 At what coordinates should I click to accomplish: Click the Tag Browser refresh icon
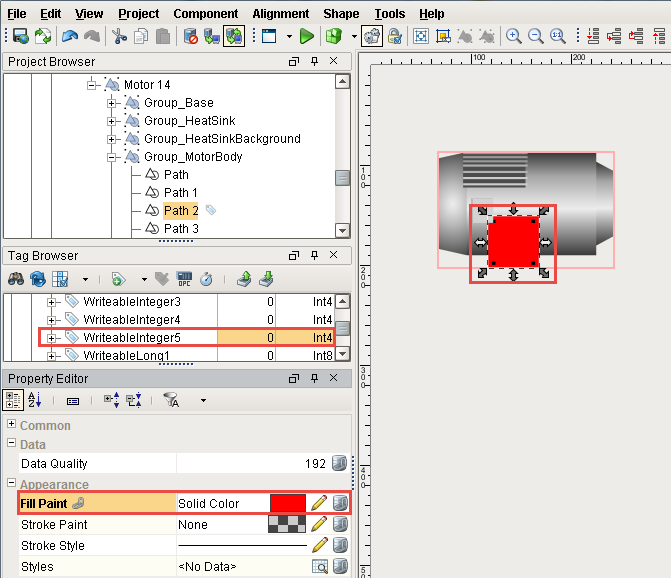pyautogui.click(x=38, y=279)
